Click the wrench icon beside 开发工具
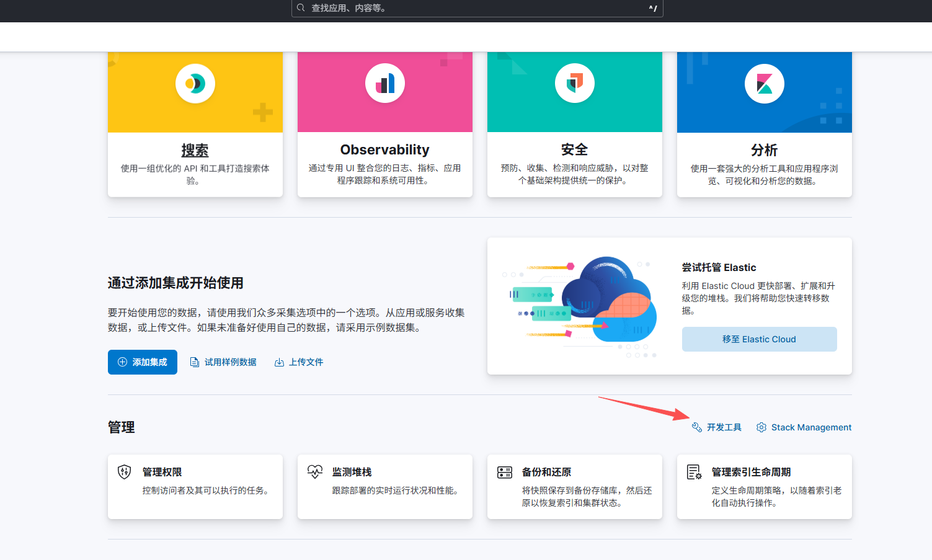This screenshot has width=932, height=560. [x=697, y=427]
